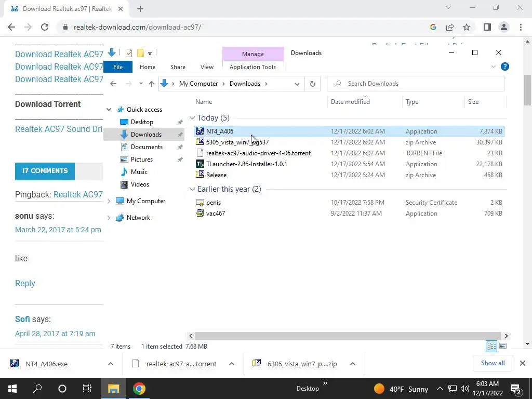Close the Download Realtek ac97 tab
This screenshot has height=399, width=532.
pyautogui.click(x=121, y=9)
